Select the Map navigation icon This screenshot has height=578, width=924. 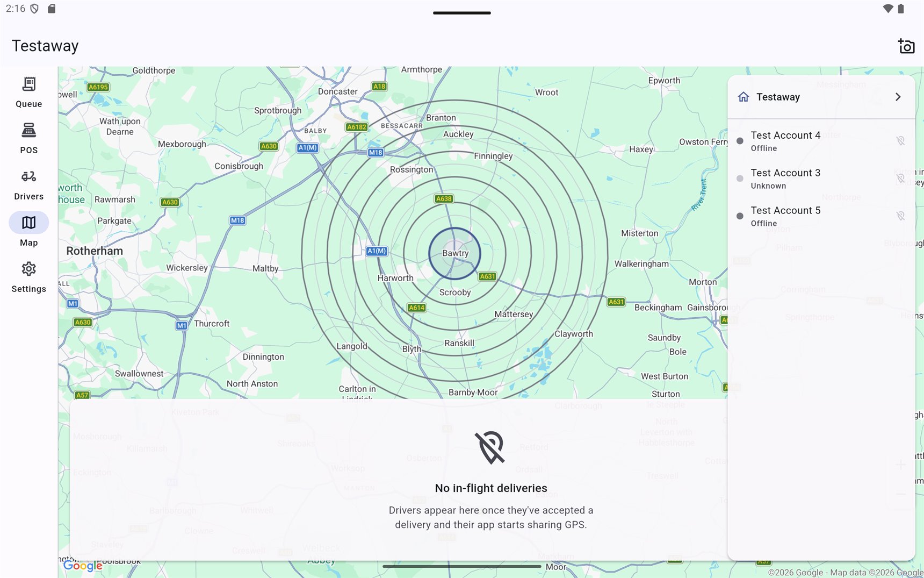(x=29, y=223)
